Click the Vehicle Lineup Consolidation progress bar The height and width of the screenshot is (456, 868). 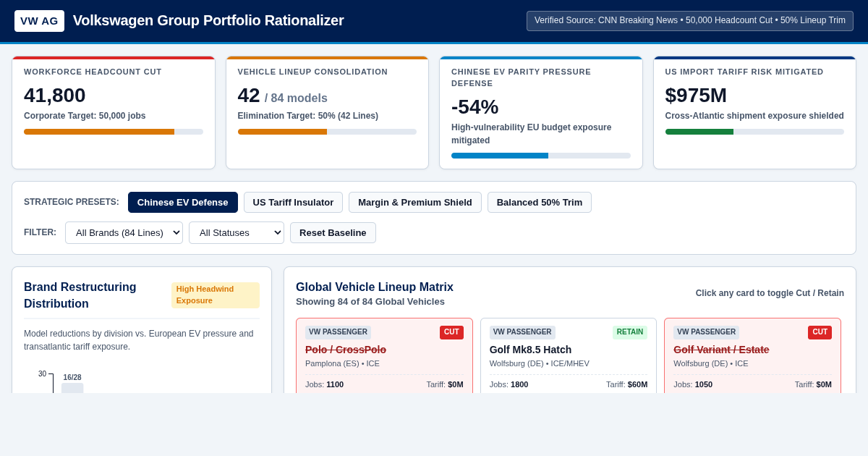327,132
